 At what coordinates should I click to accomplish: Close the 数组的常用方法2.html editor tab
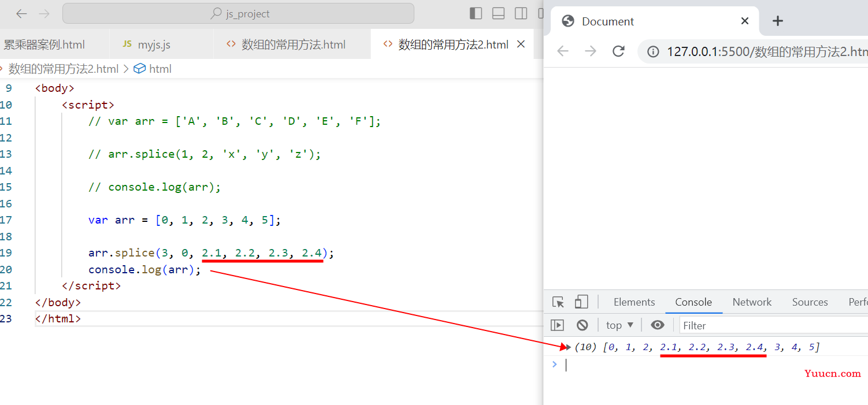pyautogui.click(x=521, y=44)
